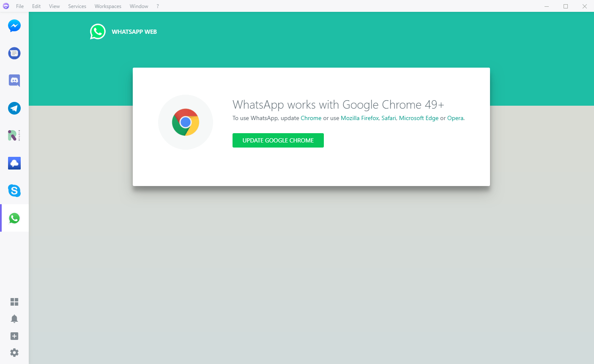Follow the Mozilla Firefox link
This screenshot has height=364, width=594.
point(360,118)
